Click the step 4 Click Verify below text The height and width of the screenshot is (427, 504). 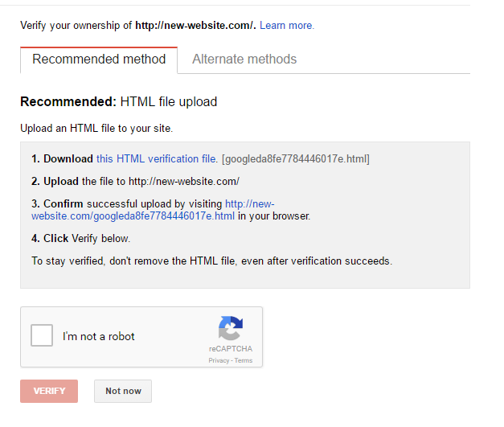[80, 239]
